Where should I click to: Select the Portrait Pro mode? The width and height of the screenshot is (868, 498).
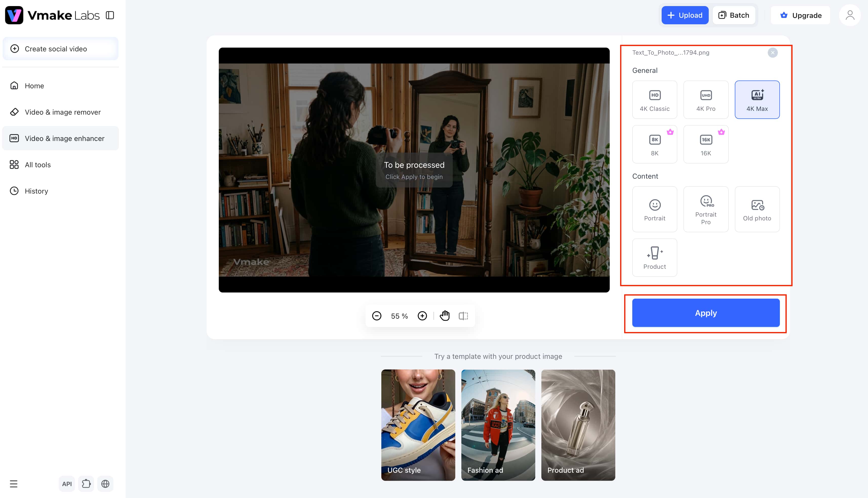click(x=706, y=209)
